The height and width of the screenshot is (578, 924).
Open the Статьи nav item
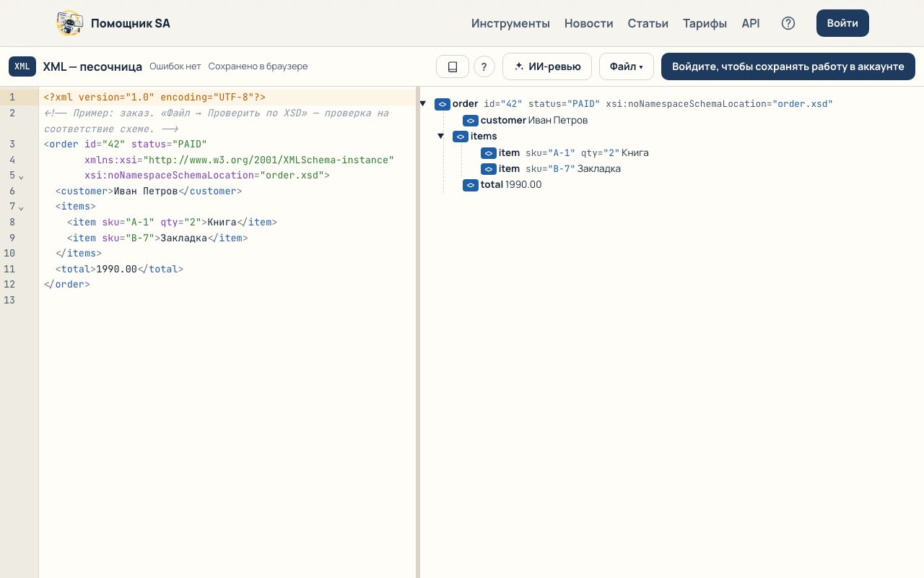(648, 23)
